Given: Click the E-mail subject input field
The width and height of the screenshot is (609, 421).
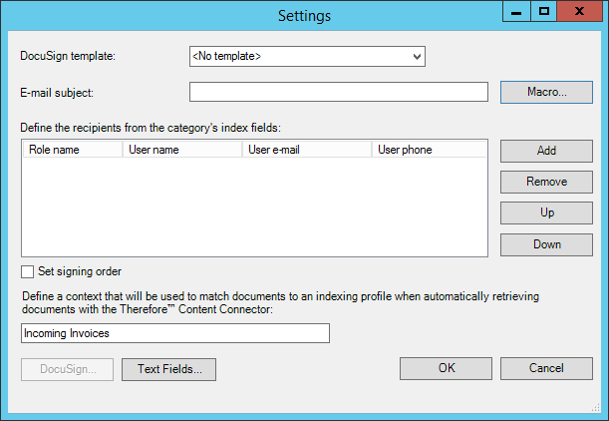Looking at the screenshot, I should click(338, 93).
